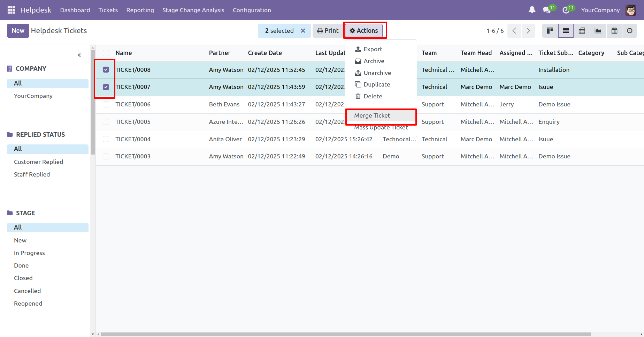Open the conversations chat icon
Viewport: 644px width, 337px height.
[x=547, y=10]
